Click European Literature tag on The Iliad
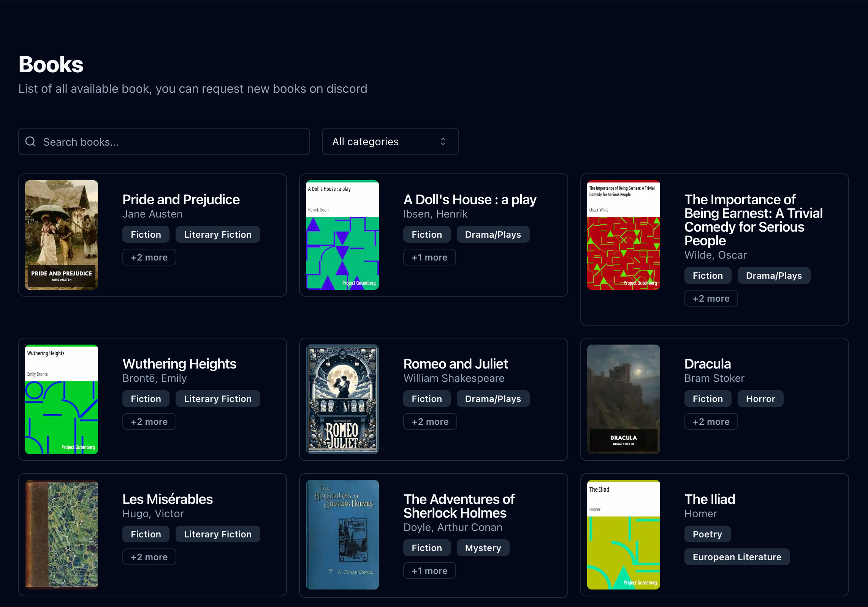Screen dimensions: 868x607 737,557
